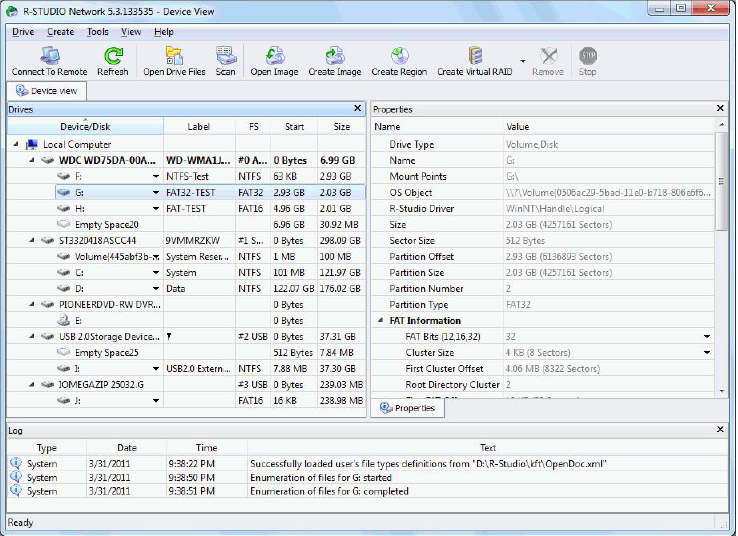This screenshot has width=738, height=536.
Task: Start a Scan from the toolbar
Action: point(225,62)
